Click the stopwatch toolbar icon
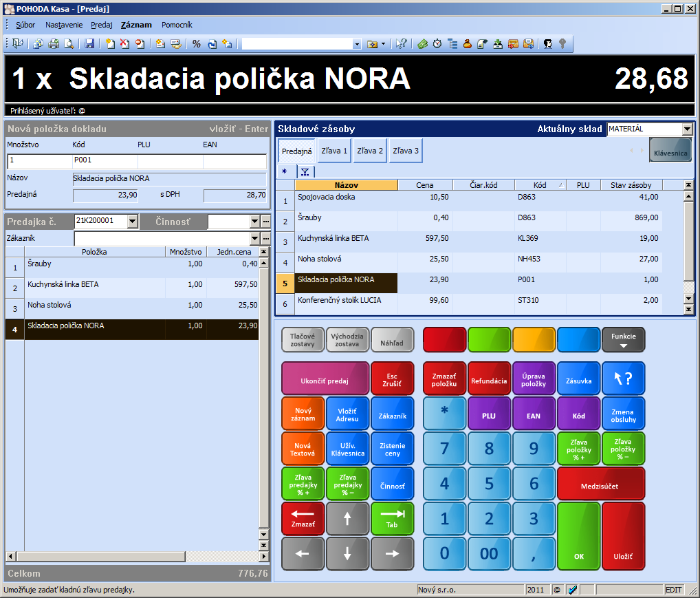This screenshot has height=598, width=700. [437, 43]
